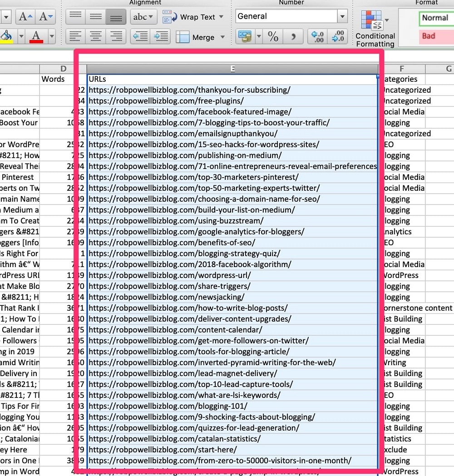
Task: Click the Merge cells button
Action: [195, 37]
